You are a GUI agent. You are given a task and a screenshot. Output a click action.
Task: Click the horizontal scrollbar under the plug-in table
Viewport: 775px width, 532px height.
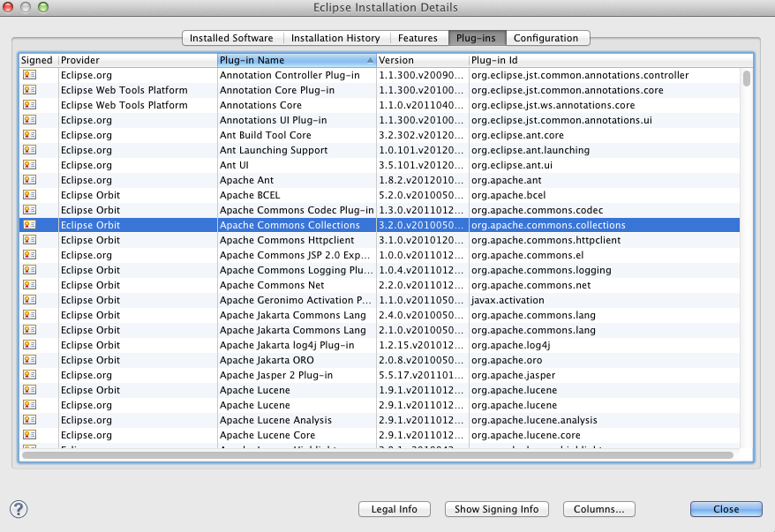coord(378,455)
